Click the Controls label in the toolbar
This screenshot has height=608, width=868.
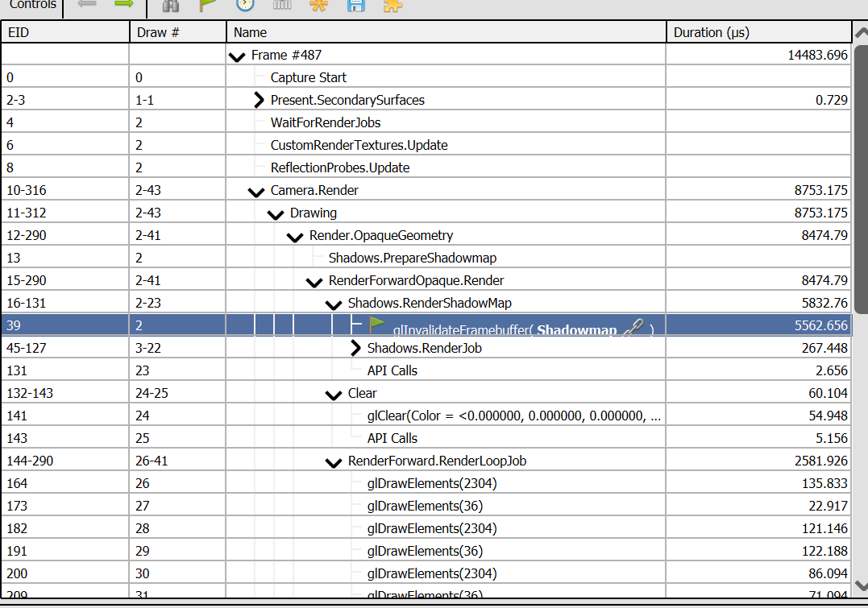pyautogui.click(x=33, y=4)
